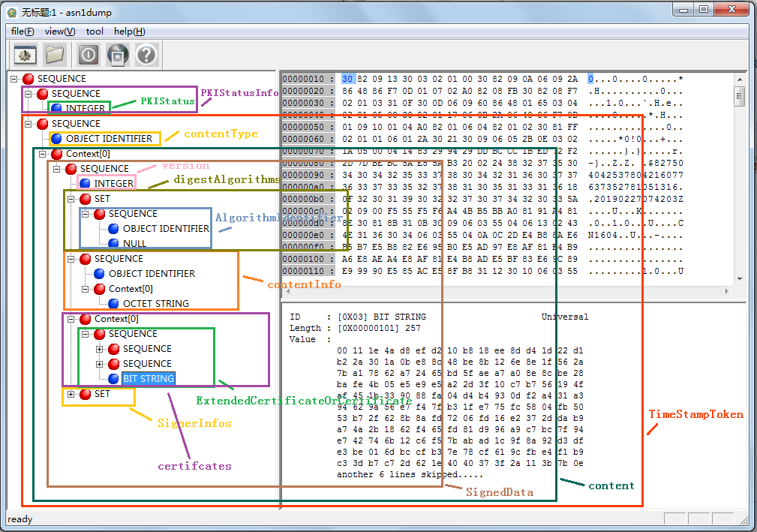Screen dimensions: 757x532
Task: Click the blue NULL node icon
Action: click(115, 243)
